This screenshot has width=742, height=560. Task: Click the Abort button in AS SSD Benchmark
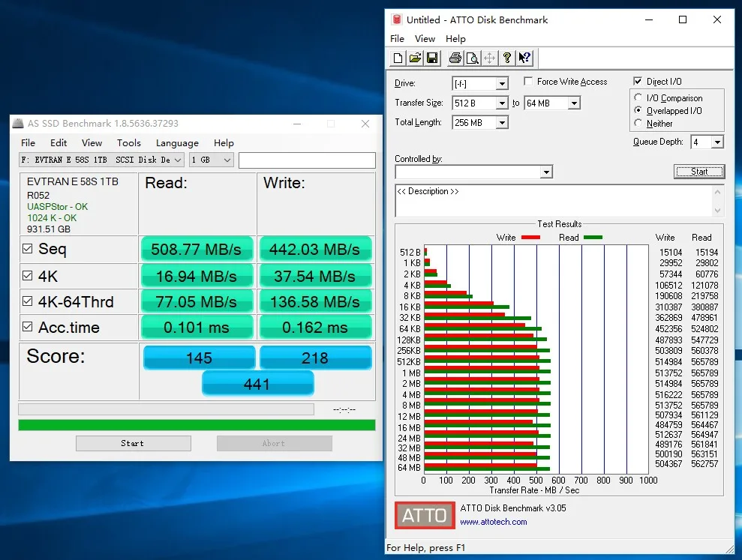click(274, 443)
